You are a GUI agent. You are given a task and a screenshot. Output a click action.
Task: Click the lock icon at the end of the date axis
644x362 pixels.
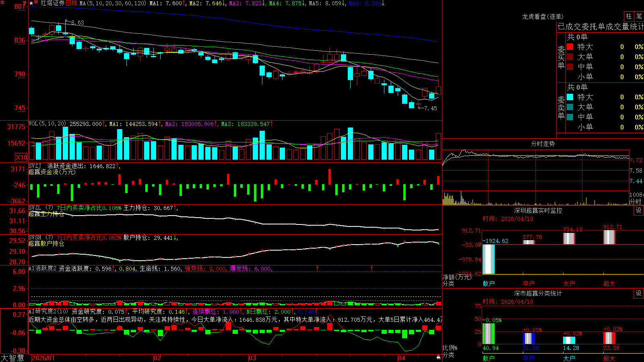click(x=438, y=357)
